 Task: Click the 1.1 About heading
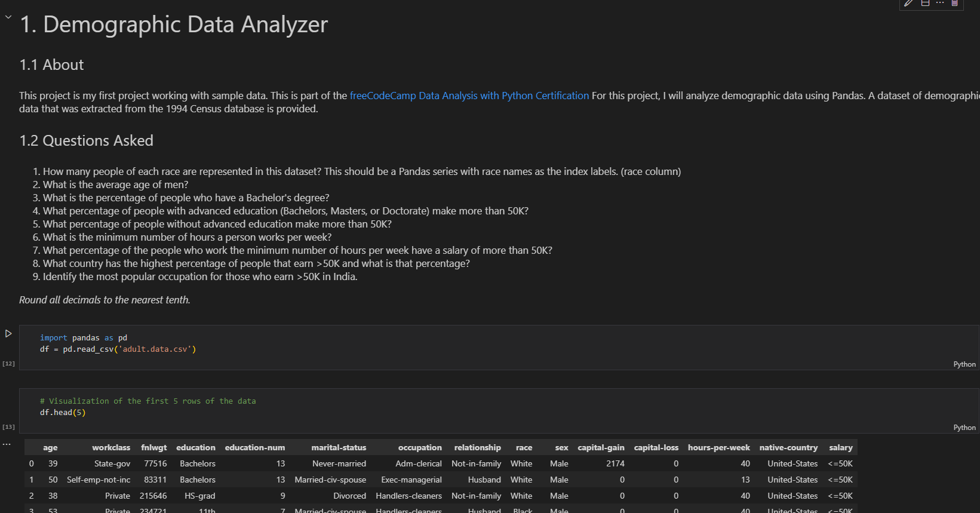click(52, 64)
